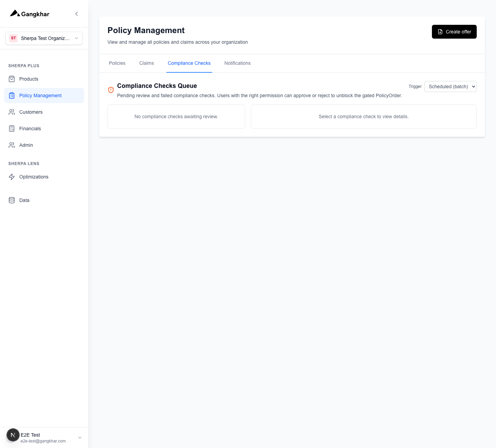Image resolution: width=496 pixels, height=448 pixels.
Task: Click the Admin users icon
Action: pos(12,145)
